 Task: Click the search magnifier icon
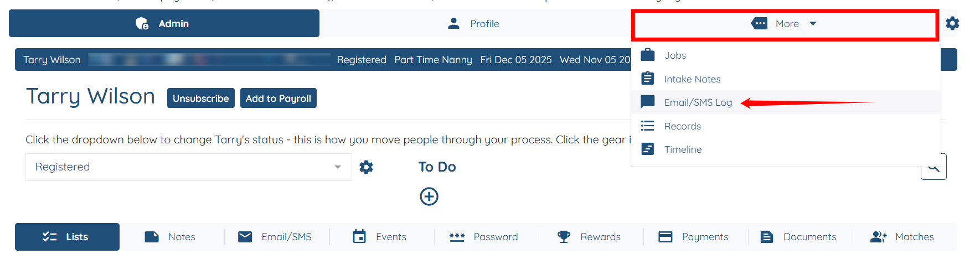[x=933, y=168]
